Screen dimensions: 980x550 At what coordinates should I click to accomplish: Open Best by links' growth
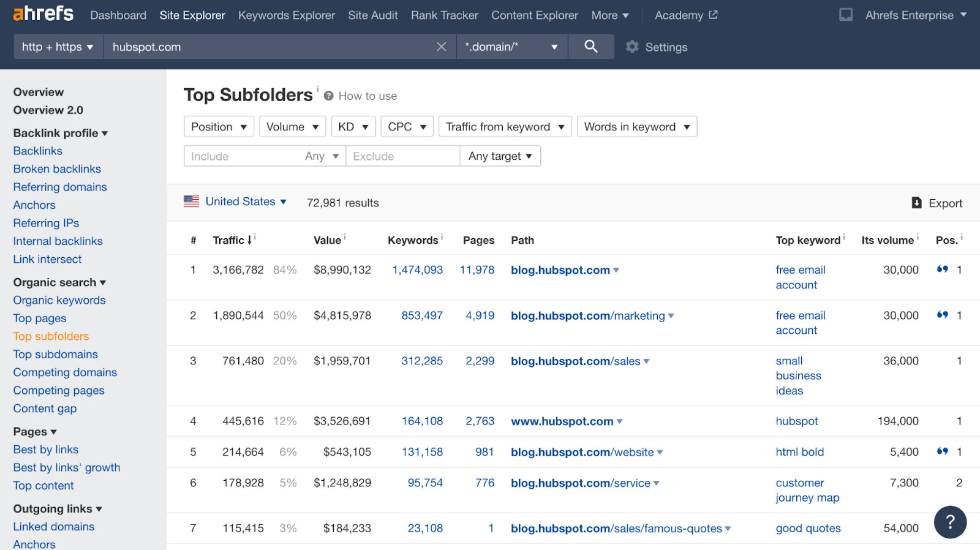click(x=67, y=467)
